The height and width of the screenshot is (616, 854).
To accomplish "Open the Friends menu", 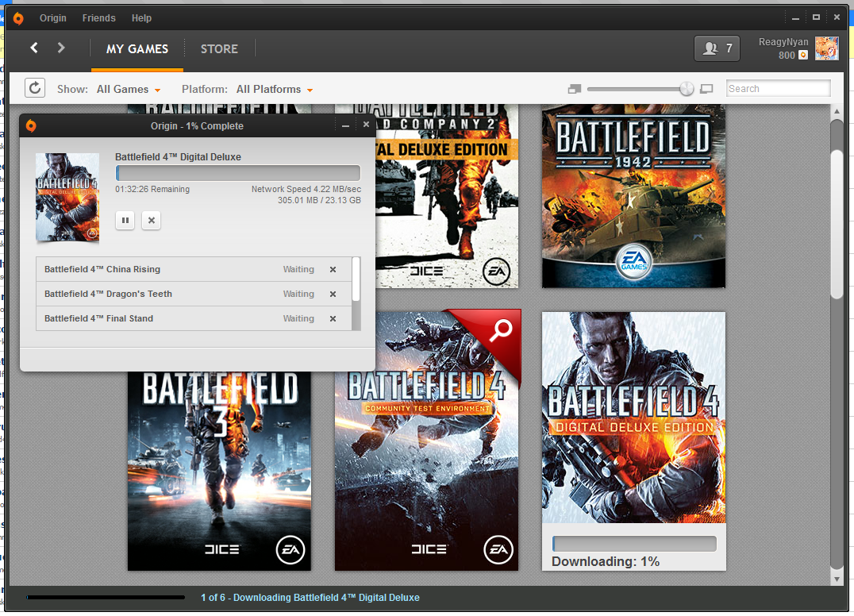I will pos(98,18).
